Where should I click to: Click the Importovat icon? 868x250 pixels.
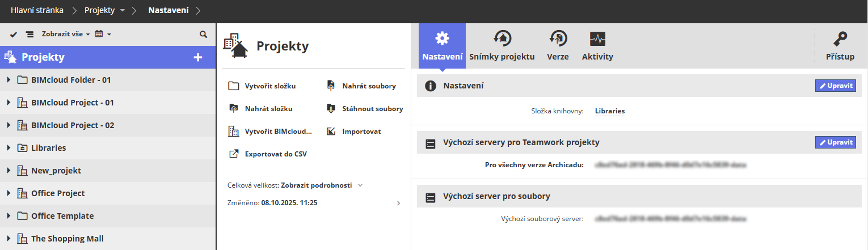click(331, 131)
